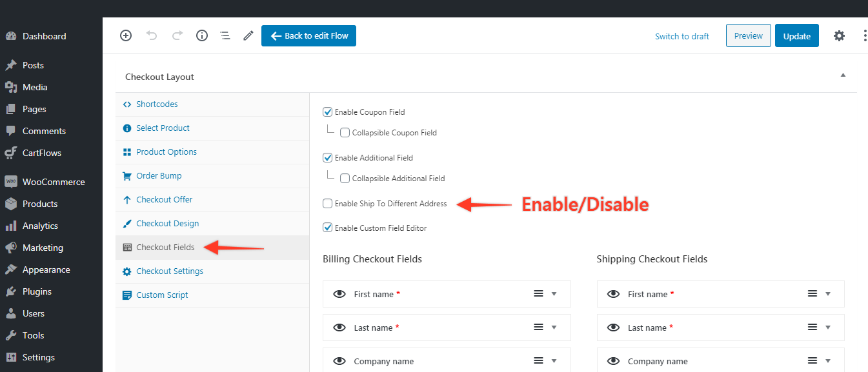Image resolution: width=868 pixels, height=372 pixels.
Task: Expand billing First name field options
Action: click(553, 294)
